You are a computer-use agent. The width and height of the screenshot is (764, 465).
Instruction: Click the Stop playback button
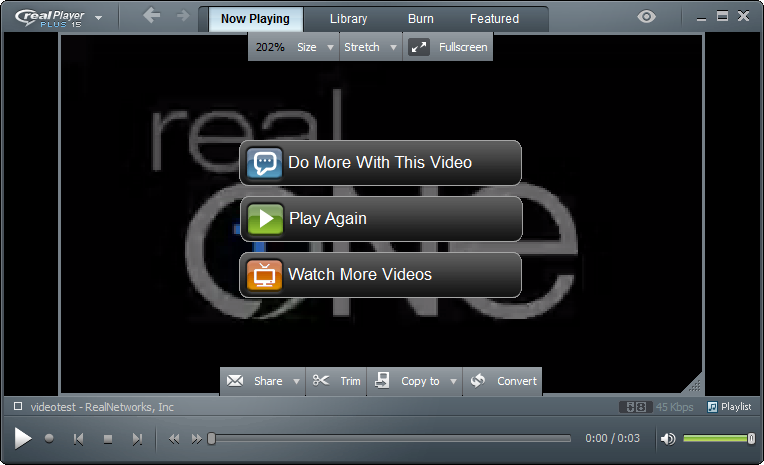pyautogui.click(x=108, y=439)
